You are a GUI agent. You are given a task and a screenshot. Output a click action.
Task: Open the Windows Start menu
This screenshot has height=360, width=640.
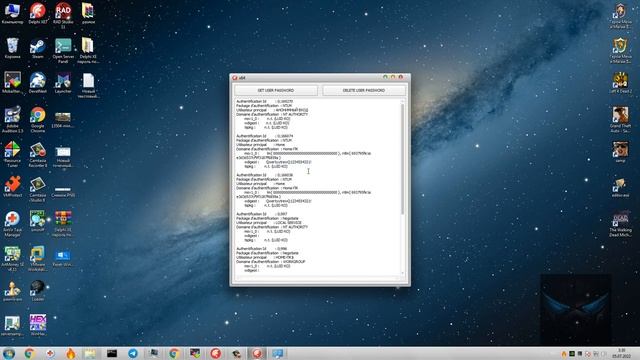(9, 353)
